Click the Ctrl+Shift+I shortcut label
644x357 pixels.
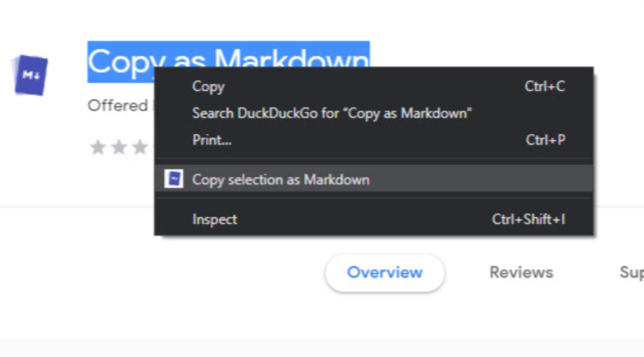tap(529, 219)
